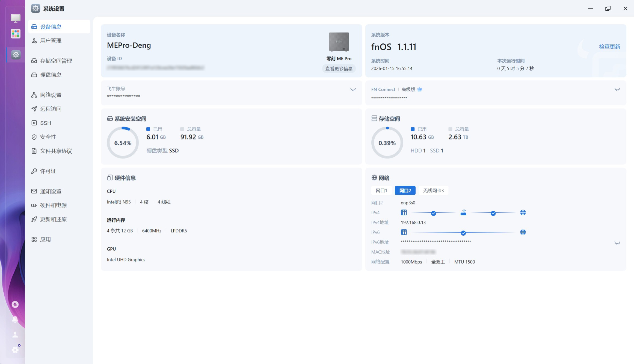Click the 零刻 ME Pro device thumbnail

339,42
